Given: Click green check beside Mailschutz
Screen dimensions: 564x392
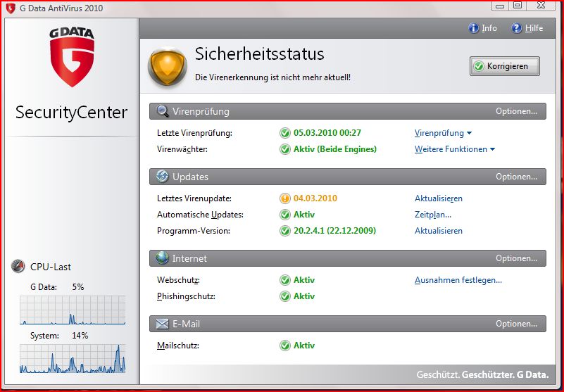Looking at the screenshot, I should 285,346.
